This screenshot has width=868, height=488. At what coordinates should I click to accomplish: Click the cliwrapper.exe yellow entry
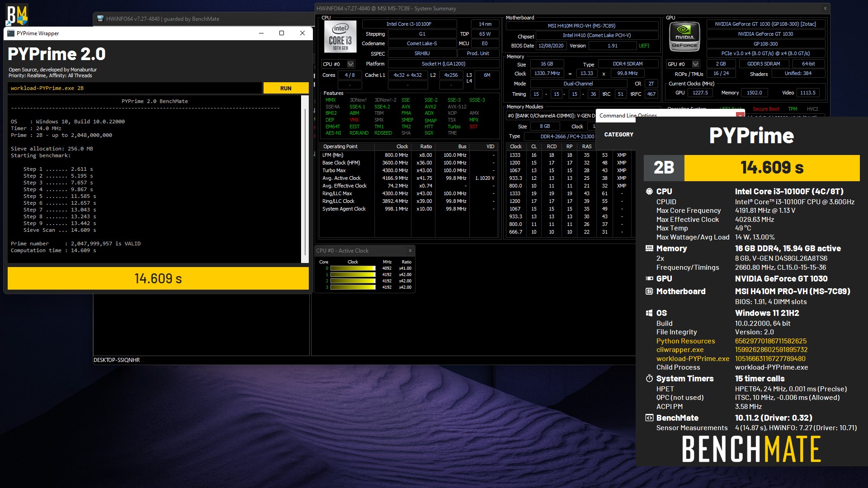pyautogui.click(x=680, y=350)
